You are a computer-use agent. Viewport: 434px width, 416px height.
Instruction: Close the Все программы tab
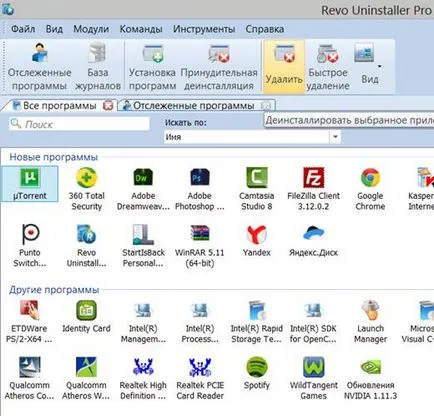point(108,106)
